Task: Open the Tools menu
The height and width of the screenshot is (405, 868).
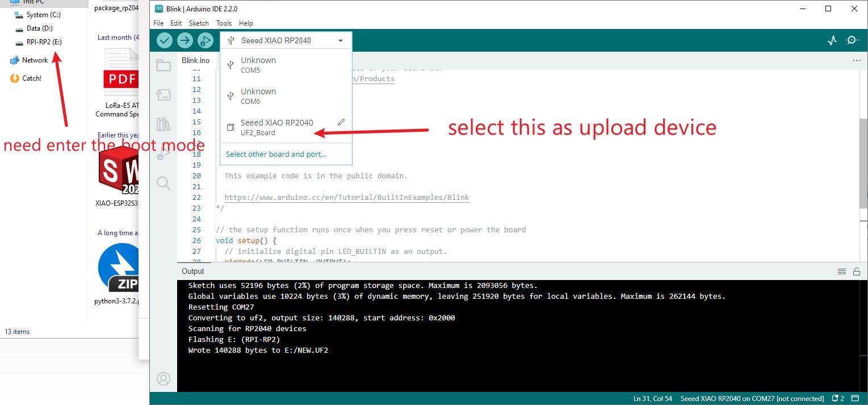Action: (x=224, y=23)
